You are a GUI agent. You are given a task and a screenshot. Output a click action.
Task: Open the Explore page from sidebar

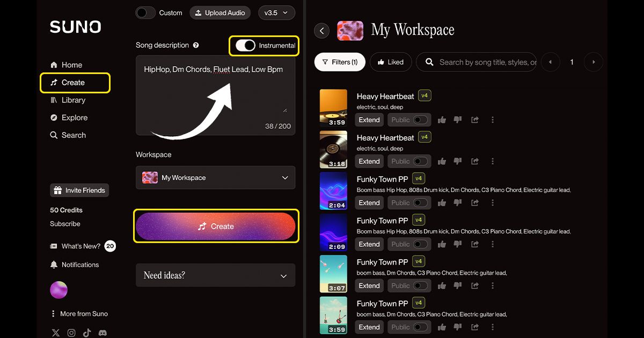coord(74,118)
